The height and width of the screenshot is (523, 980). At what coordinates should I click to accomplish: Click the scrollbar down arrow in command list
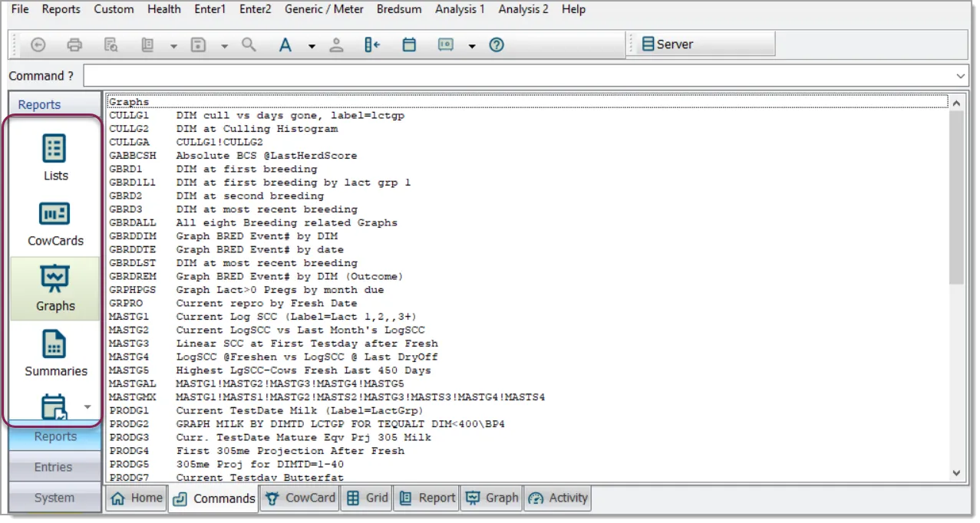tap(956, 473)
